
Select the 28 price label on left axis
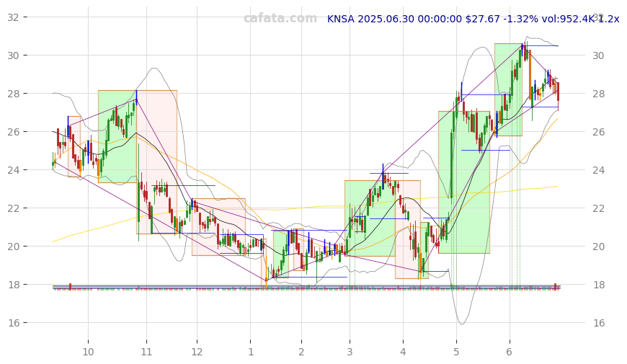click(13, 94)
